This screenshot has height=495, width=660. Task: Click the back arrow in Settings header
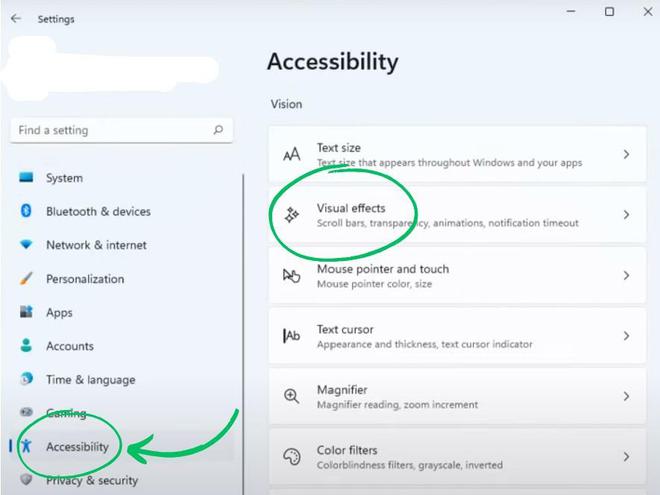16,18
